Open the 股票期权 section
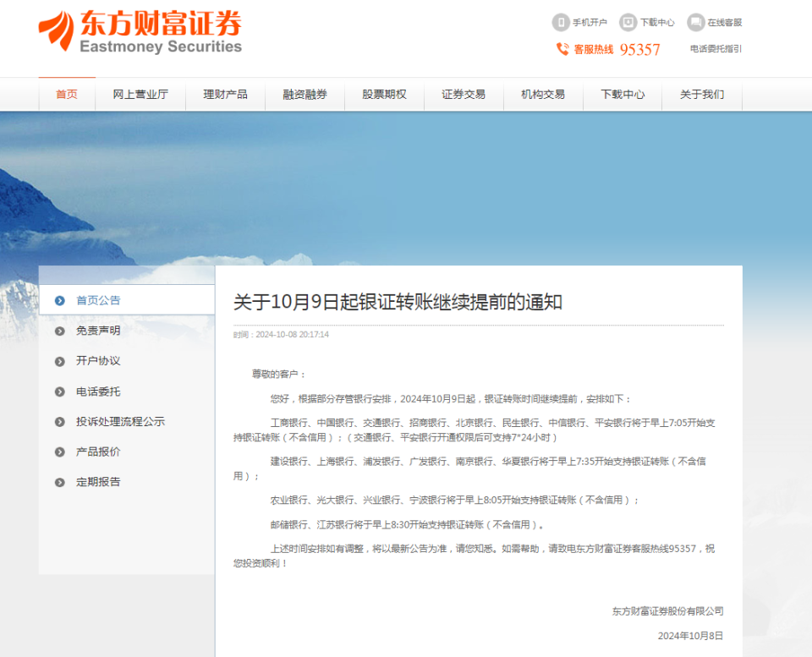Image resolution: width=812 pixels, height=657 pixels. 384,95
